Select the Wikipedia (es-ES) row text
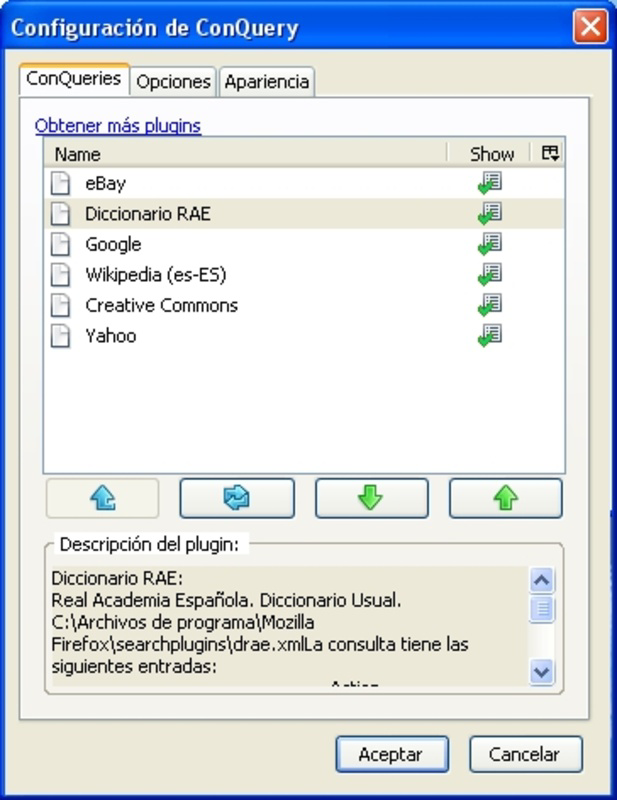Viewport: 617px width, 800px height. (x=156, y=275)
